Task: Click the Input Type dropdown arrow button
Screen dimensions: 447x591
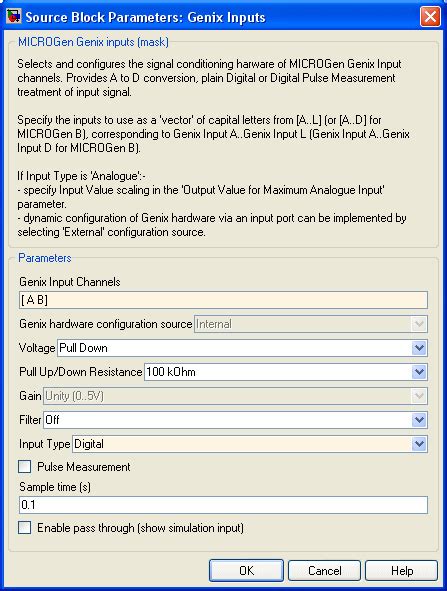Action: click(x=419, y=444)
